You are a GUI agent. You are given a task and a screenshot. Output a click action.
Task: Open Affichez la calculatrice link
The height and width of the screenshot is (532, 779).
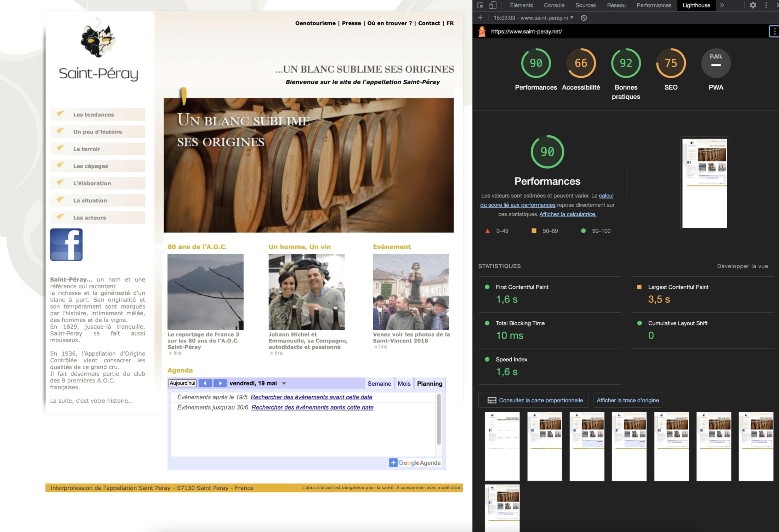click(568, 214)
